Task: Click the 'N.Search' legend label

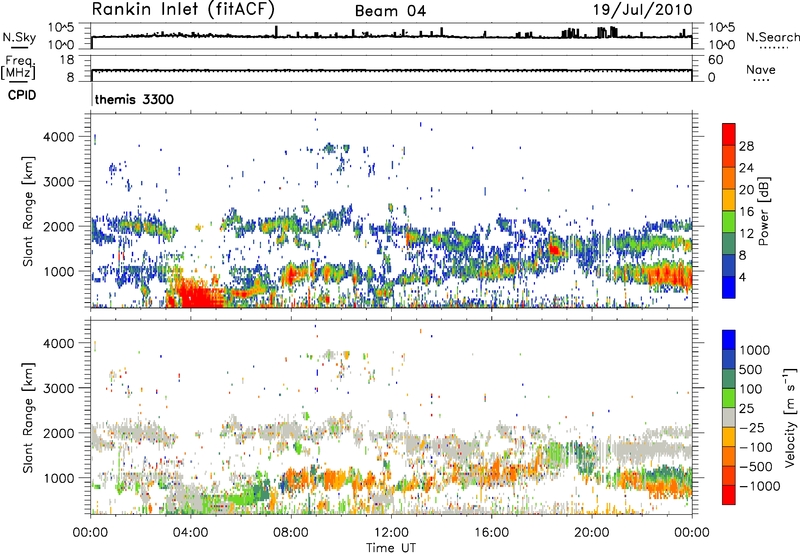Action: [772, 37]
